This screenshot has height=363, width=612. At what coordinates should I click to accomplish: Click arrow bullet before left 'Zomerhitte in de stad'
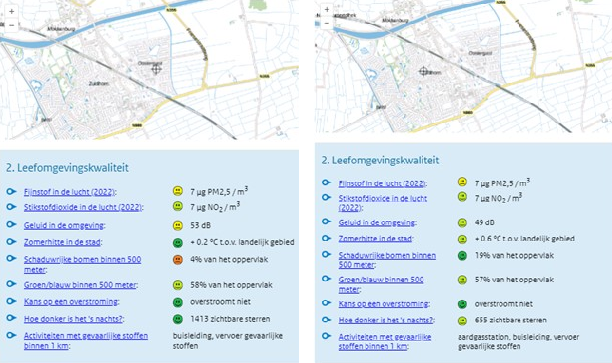11,242
